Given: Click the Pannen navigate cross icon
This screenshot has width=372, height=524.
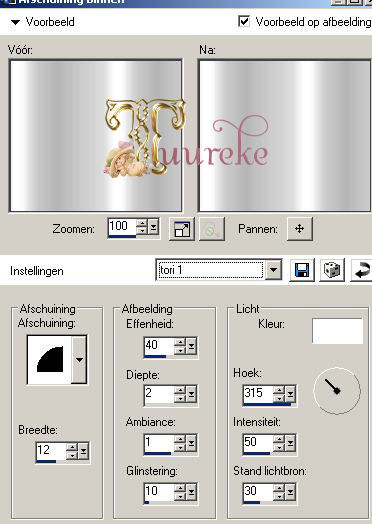Looking at the screenshot, I should tap(299, 229).
